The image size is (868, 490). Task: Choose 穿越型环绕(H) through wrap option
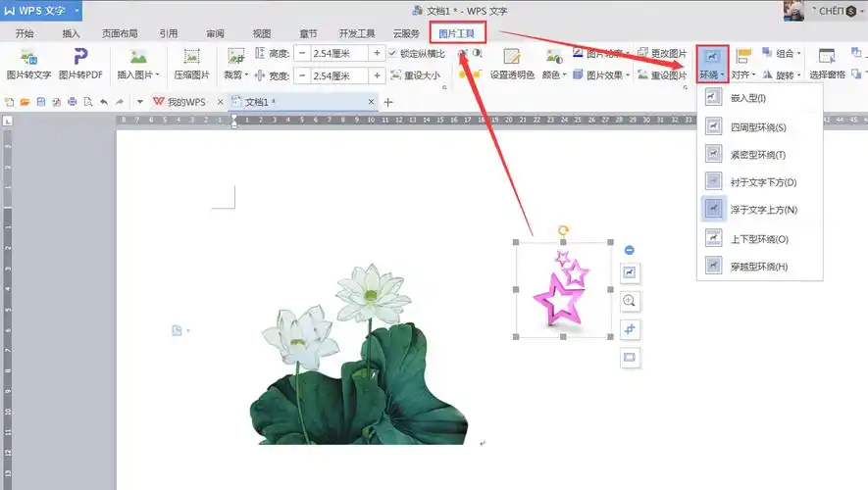pos(759,267)
